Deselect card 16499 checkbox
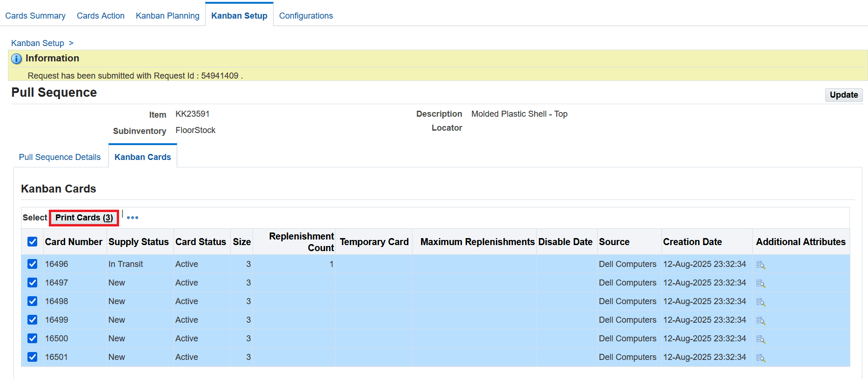Image resolution: width=868 pixels, height=379 pixels. coord(32,319)
